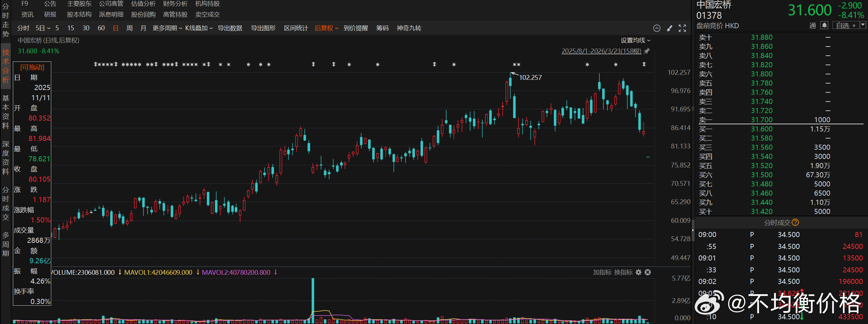Choose the 15-minute period
The width and height of the screenshot is (868, 324).
[x=71, y=28]
